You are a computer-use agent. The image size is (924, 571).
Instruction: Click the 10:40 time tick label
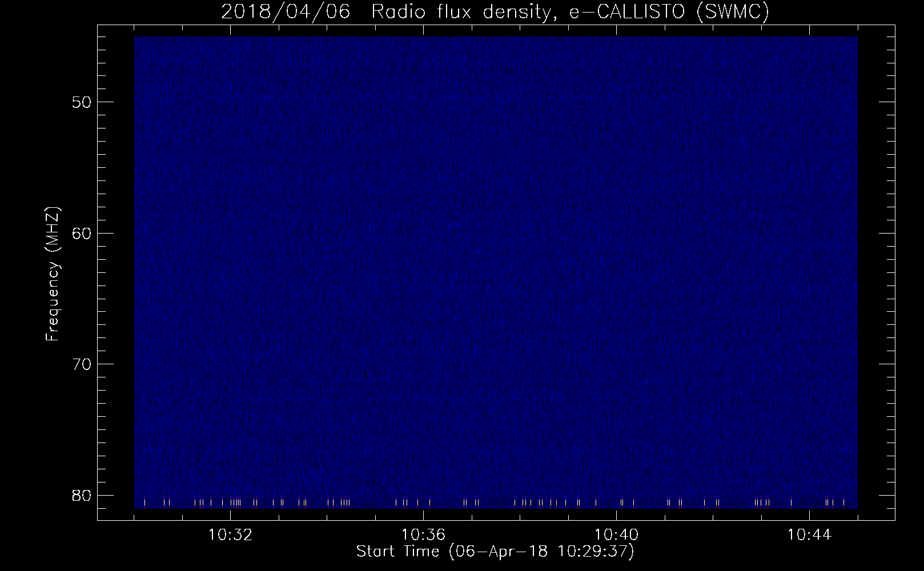pos(616,535)
